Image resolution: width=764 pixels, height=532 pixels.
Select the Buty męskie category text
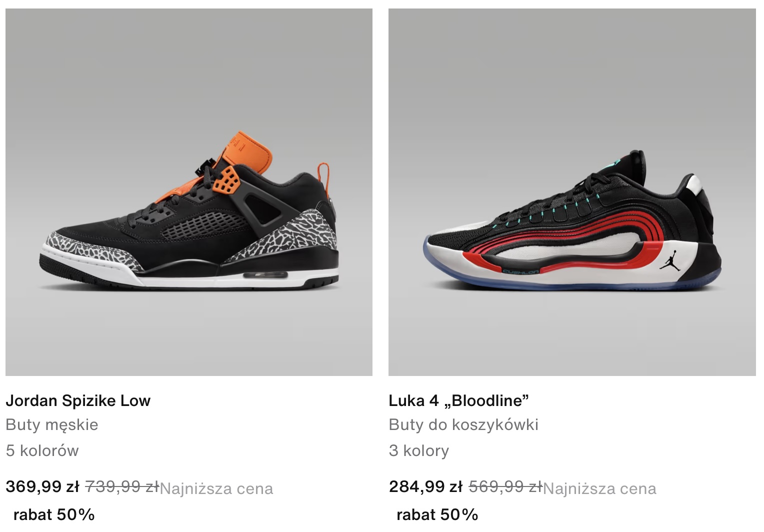[52, 425]
